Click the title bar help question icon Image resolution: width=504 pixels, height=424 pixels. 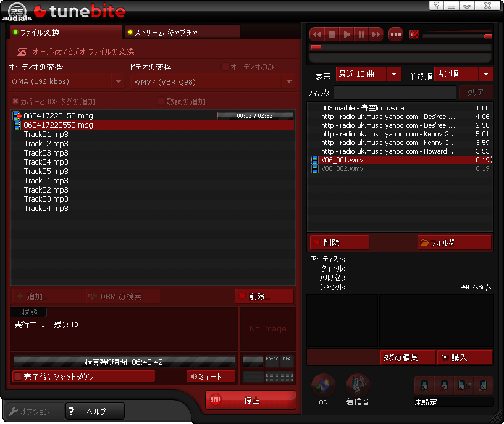(x=436, y=6)
